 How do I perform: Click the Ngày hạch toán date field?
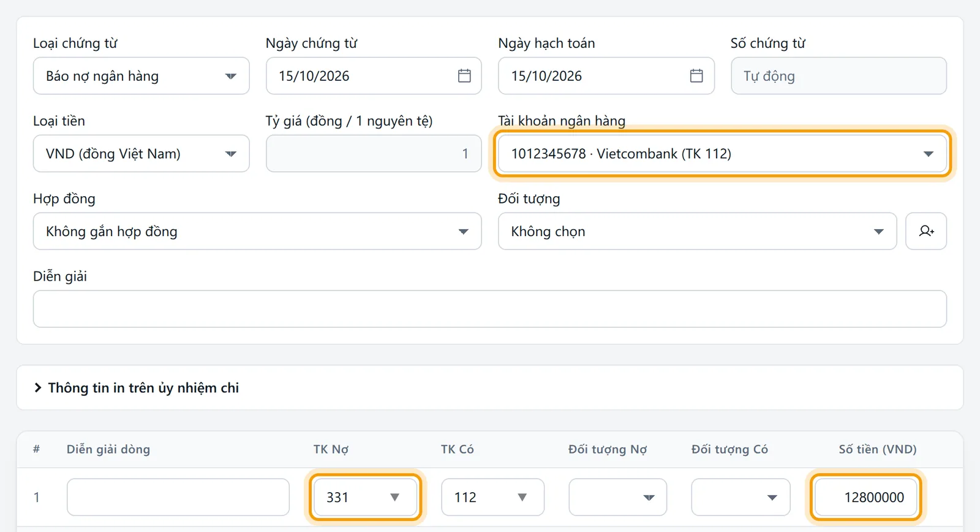pyautogui.click(x=606, y=76)
